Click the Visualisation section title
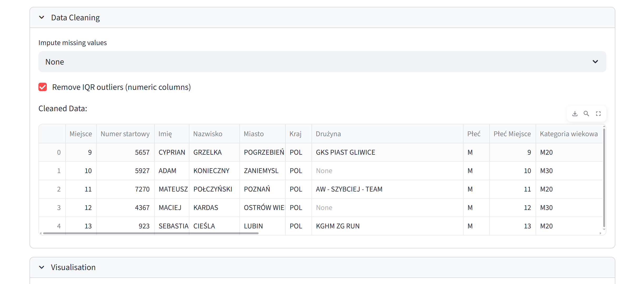This screenshot has width=644, height=284. pyautogui.click(x=73, y=267)
